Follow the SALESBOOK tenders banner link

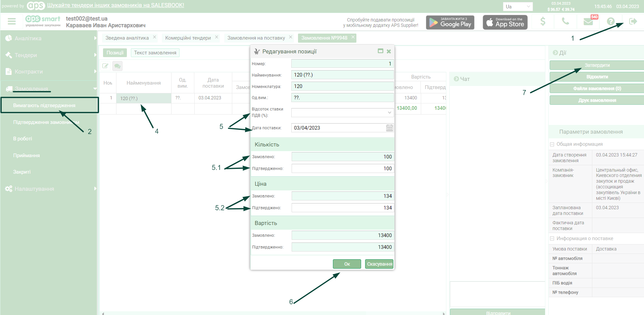click(x=115, y=5)
